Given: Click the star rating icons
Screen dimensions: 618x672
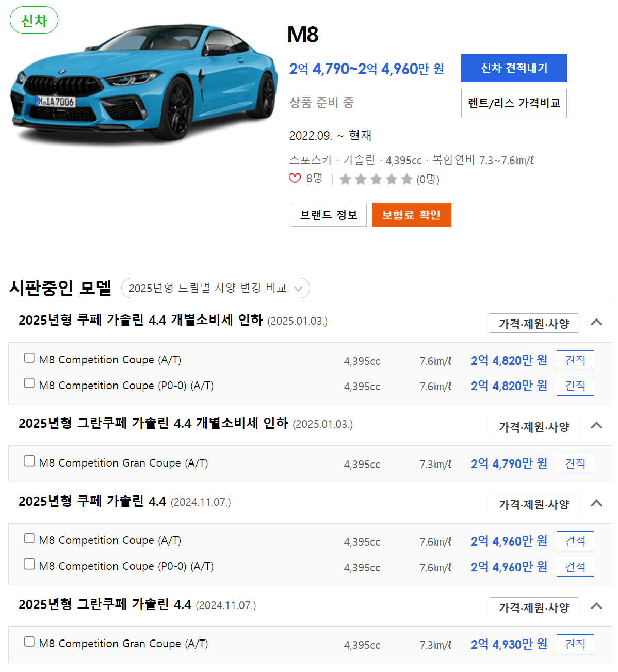Looking at the screenshot, I should [x=376, y=179].
